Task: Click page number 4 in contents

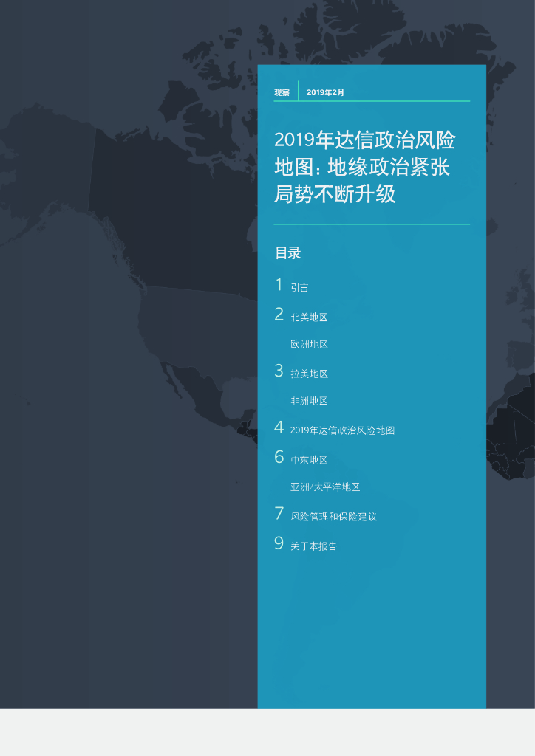Action: 279,427
